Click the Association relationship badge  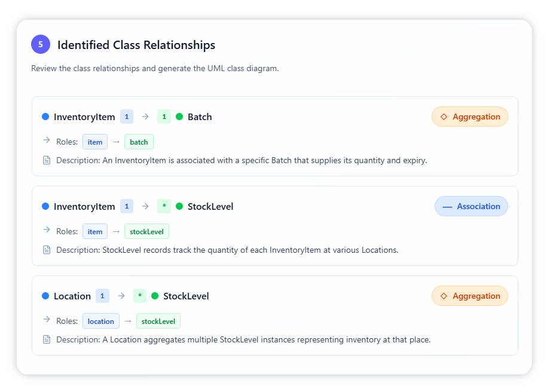[x=471, y=206]
